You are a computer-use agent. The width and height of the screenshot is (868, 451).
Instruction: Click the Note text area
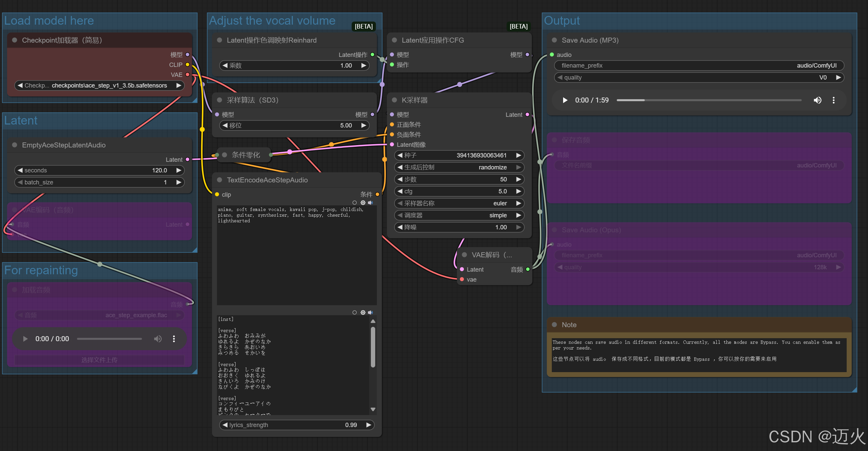(699, 355)
